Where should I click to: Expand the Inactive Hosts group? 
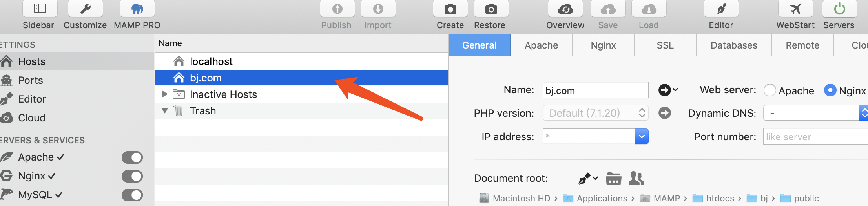coord(165,94)
